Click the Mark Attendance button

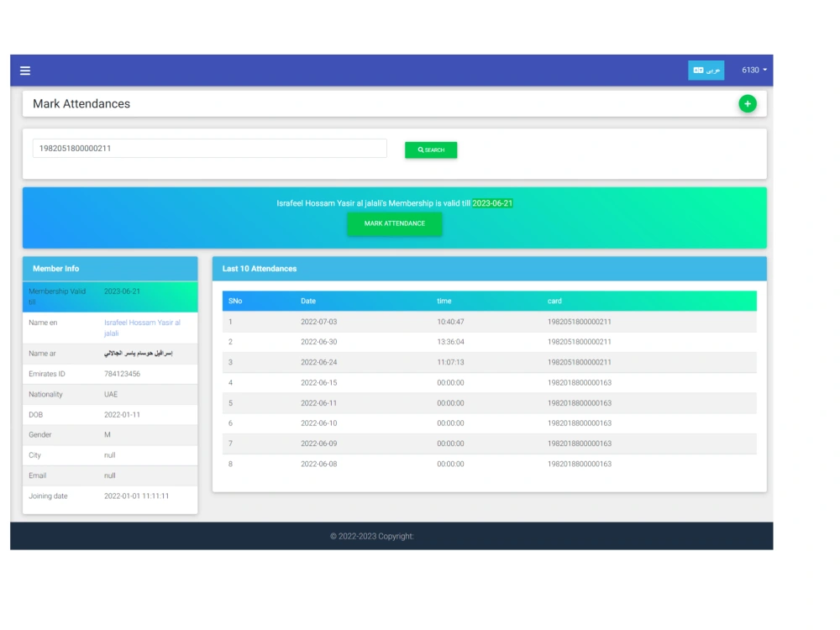395,223
